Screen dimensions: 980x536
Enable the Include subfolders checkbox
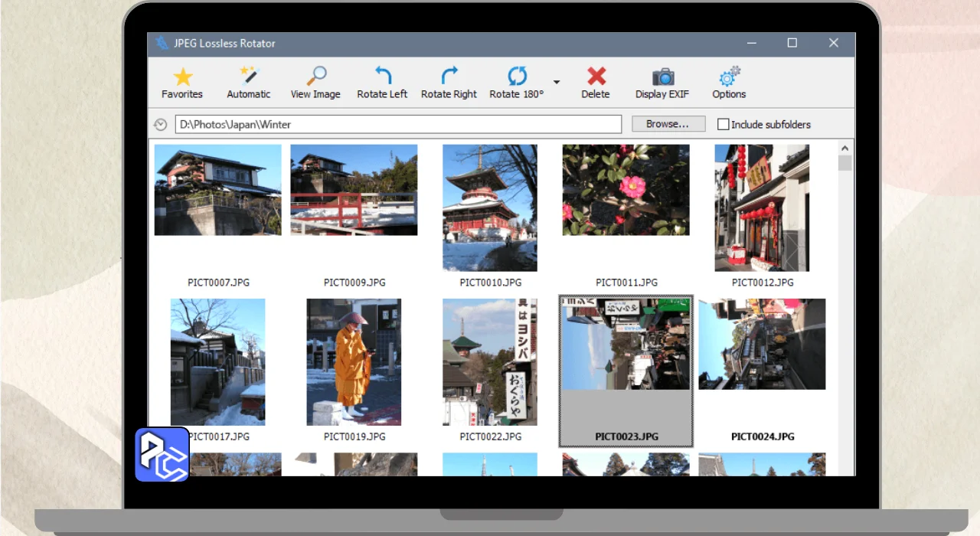coord(723,124)
